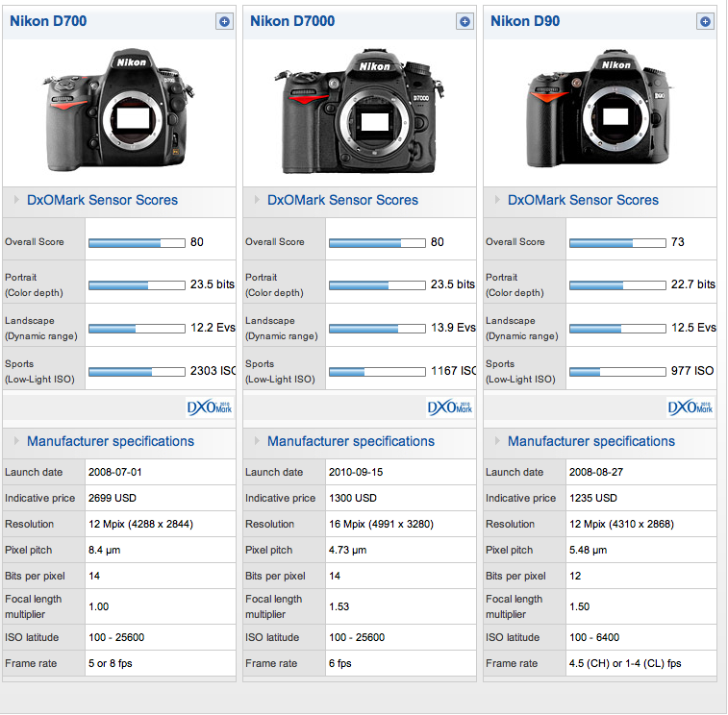The height and width of the screenshot is (715, 728).
Task: Click the 4.73 µm pixel pitch value
Action: pyautogui.click(x=348, y=550)
